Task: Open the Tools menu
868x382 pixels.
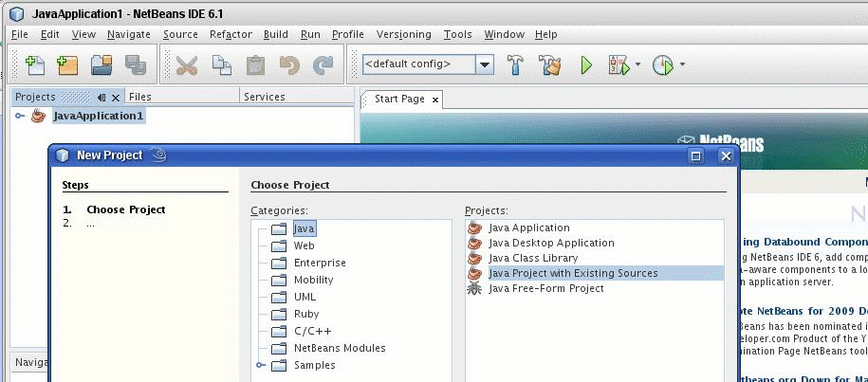Action: coord(458,34)
